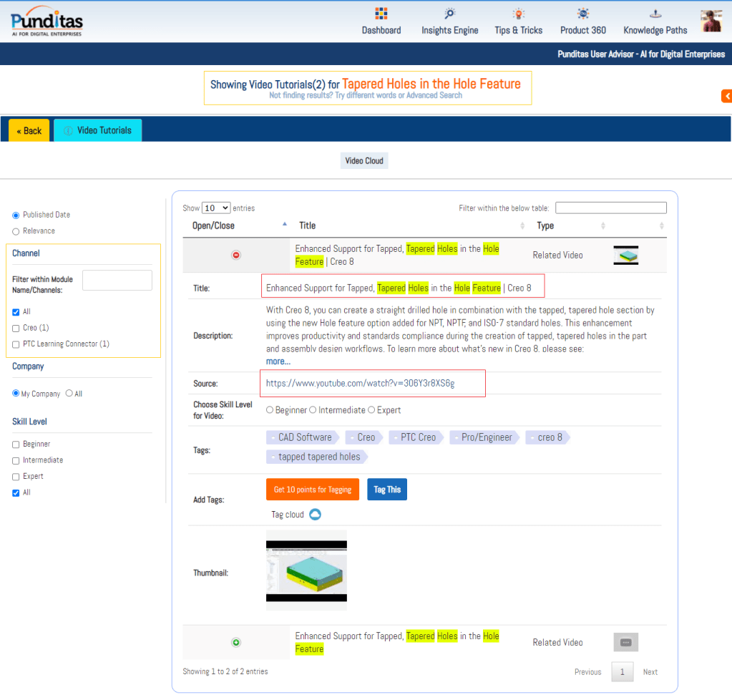Click the Filter within the below table field
The height and width of the screenshot is (700, 732).
click(x=610, y=208)
